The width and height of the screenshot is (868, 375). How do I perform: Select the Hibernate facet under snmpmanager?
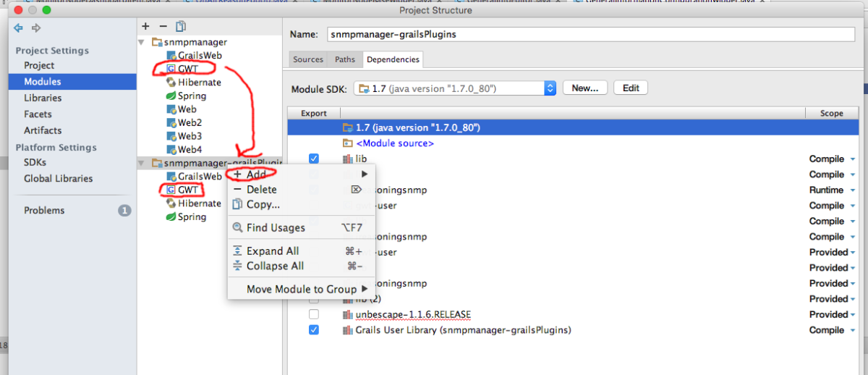click(x=199, y=83)
